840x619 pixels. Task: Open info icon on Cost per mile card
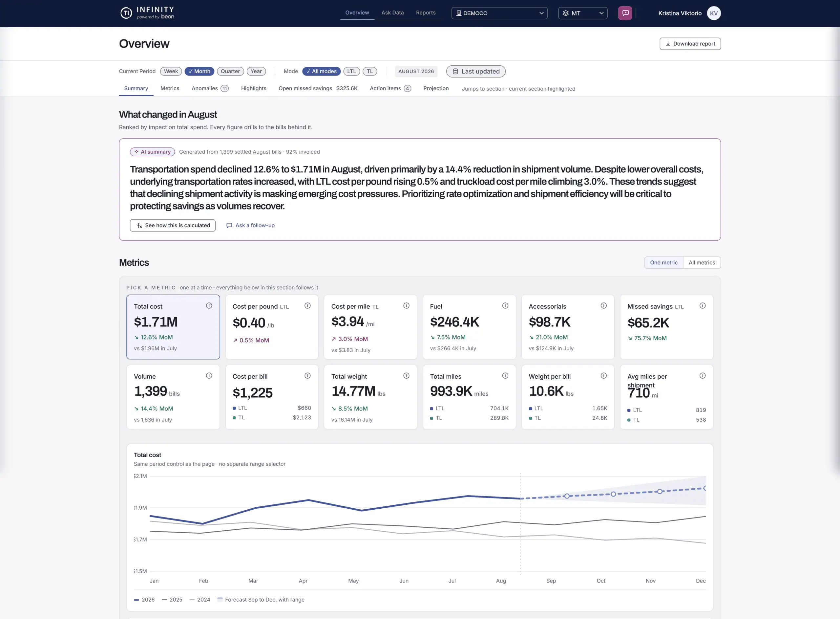point(406,306)
